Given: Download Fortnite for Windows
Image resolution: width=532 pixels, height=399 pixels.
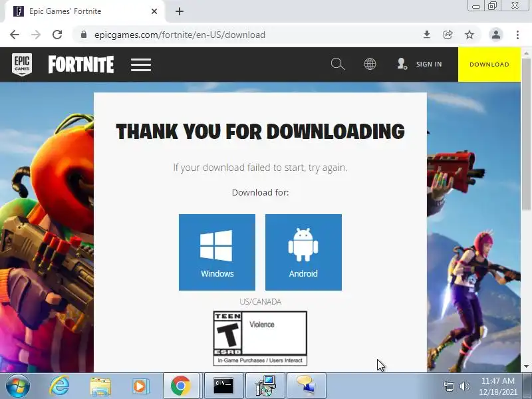Looking at the screenshot, I should [217, 252].
